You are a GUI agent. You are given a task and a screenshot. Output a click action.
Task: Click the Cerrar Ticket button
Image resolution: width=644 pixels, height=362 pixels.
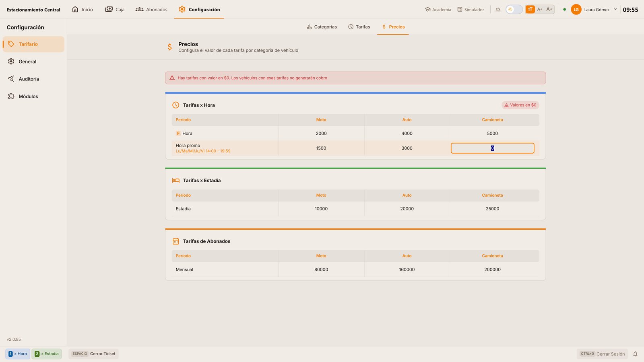click(x=93, y=354)
